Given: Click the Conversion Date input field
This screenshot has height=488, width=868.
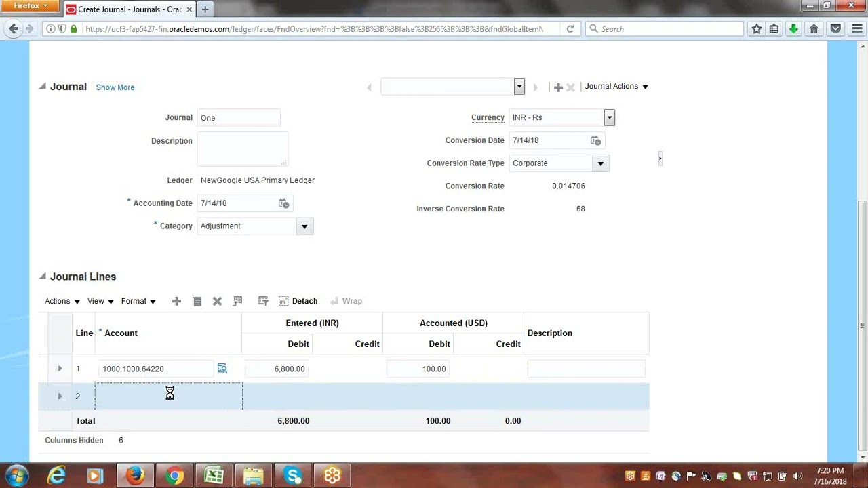Looking at the screenshot, I should (549, 140).
